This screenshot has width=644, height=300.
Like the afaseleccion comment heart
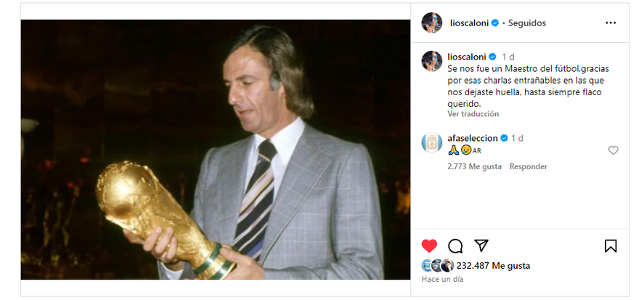(613, 150)
